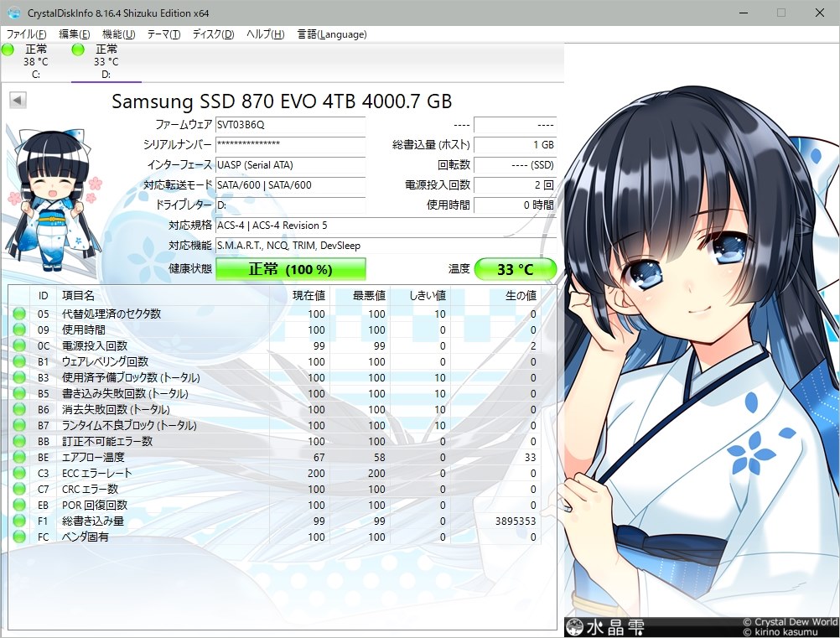The width and height of the screenshot is (840, 638).
Task: Click the power-on count value 2 回
Action: (516, 184)
